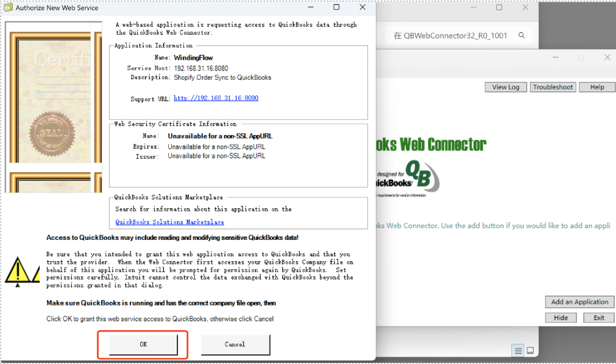Click Add an Application button

point(579,302)
